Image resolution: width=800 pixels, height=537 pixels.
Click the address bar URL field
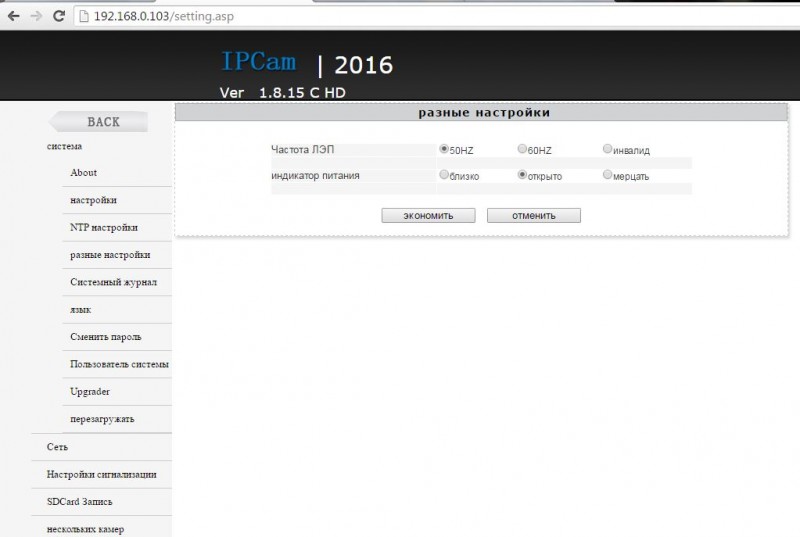[439, 16]
